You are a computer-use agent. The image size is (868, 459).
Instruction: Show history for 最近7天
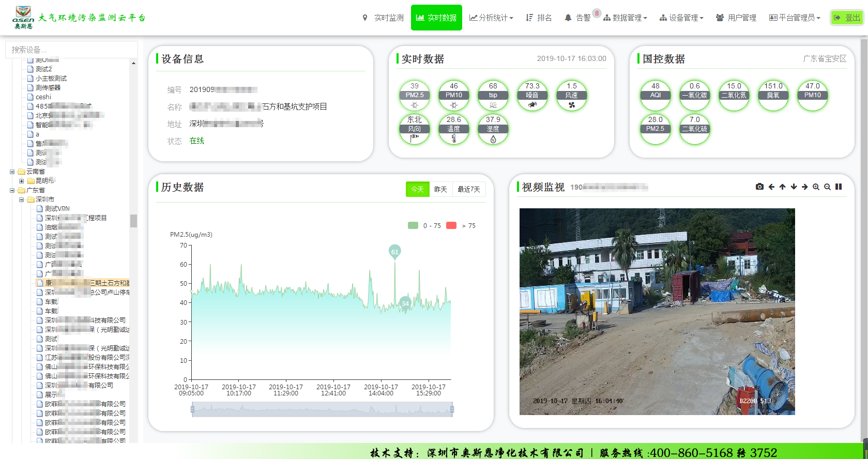(x=469, y=189)
